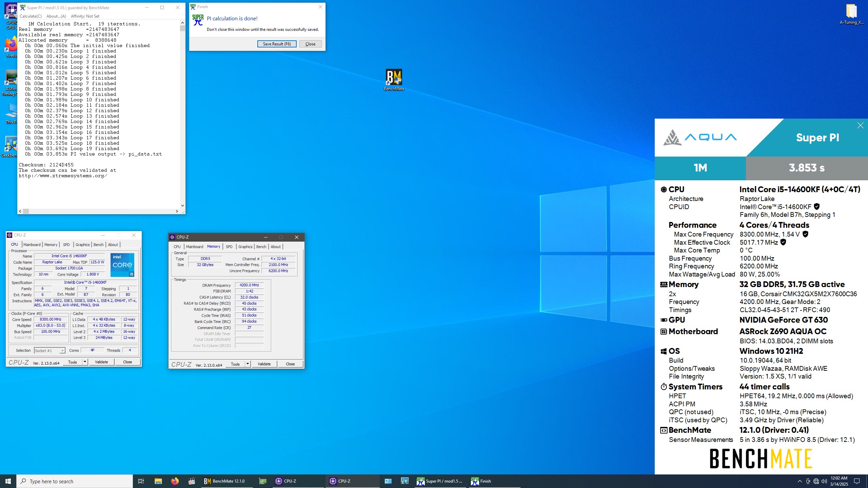The width and height of the screenshot is (868, 488).
Task: Click the Intel Core i5 logo in CPU-Z
Action: tap(122, 265)
